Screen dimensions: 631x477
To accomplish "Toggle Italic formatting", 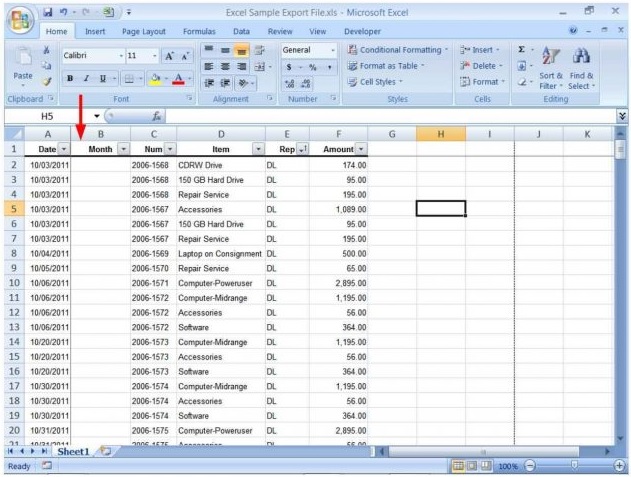I will [86, 79].
